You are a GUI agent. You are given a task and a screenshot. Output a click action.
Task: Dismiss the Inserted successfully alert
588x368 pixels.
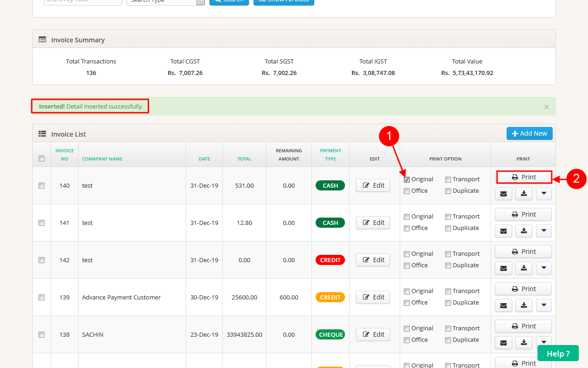coord(546,107)
